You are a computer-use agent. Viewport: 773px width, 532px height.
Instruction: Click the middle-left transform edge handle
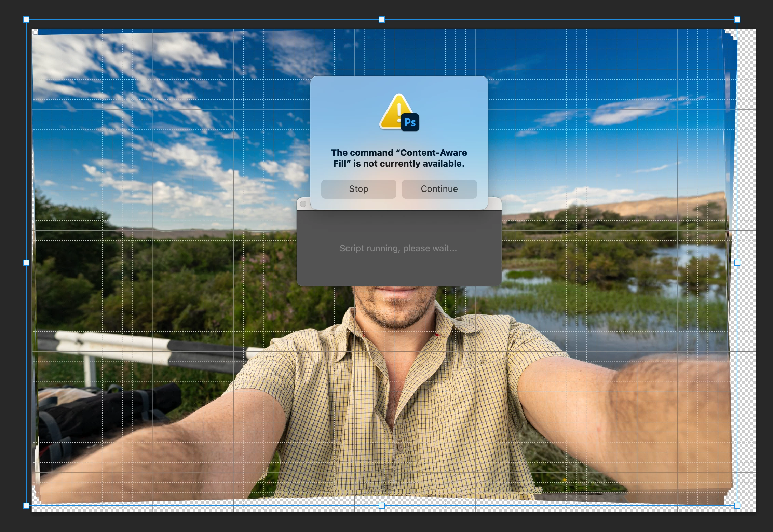click(26, 263)
